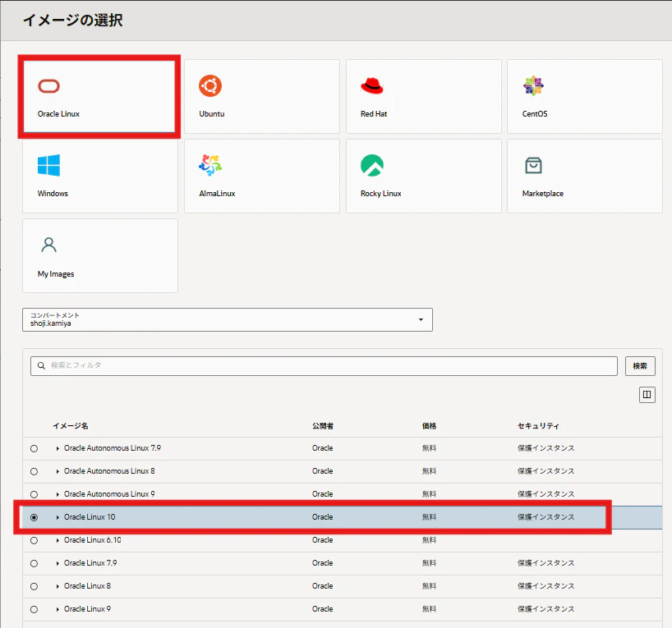Expand Oracle Linux 8 row arrow

(x=58, y=586)
